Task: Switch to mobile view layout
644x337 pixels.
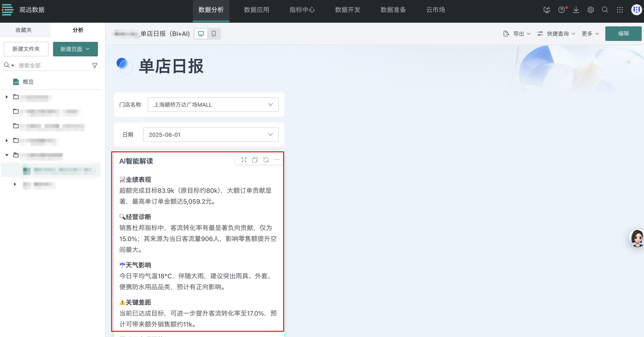Action: click(214, 33)
